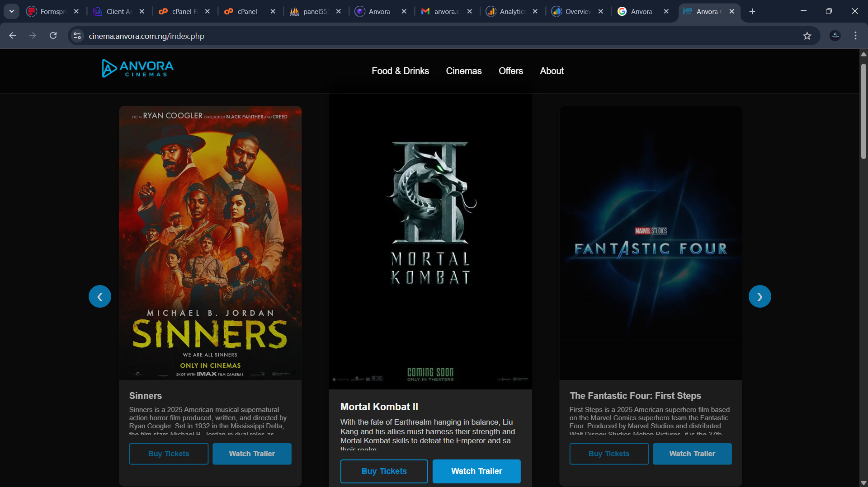This screenshot has width=868, height=487.
Task: Open the Chrome three-dot menu
Action: pos(855,36)
